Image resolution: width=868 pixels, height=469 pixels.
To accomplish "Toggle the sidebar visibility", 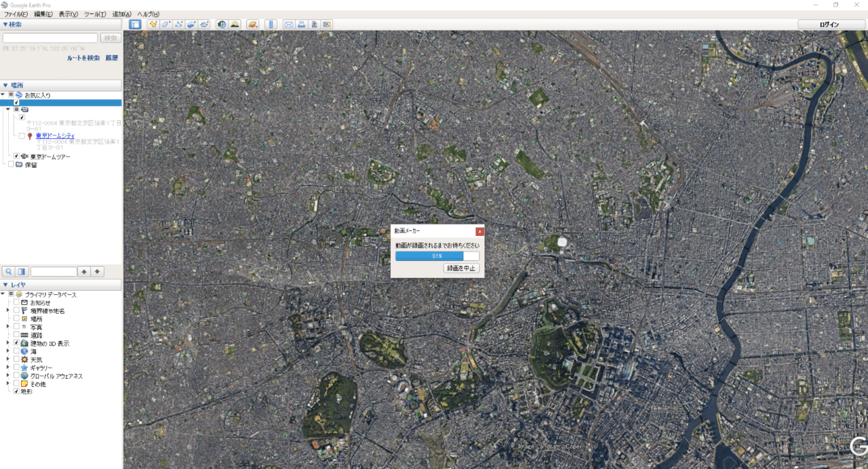I will (135, 24).
